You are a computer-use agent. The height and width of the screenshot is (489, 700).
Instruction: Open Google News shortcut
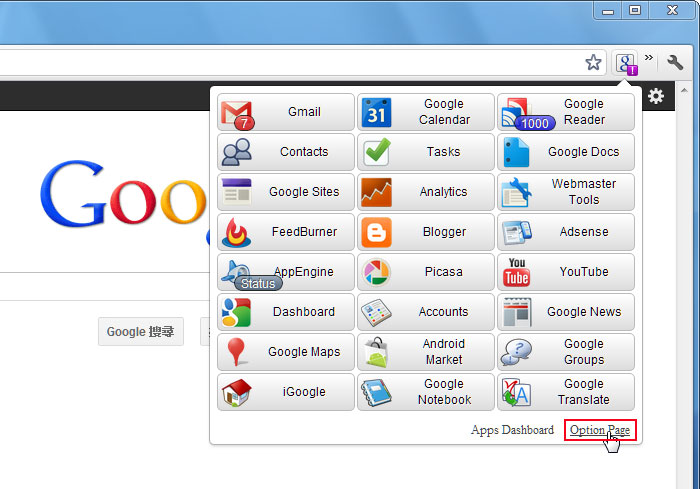(566, 312)
